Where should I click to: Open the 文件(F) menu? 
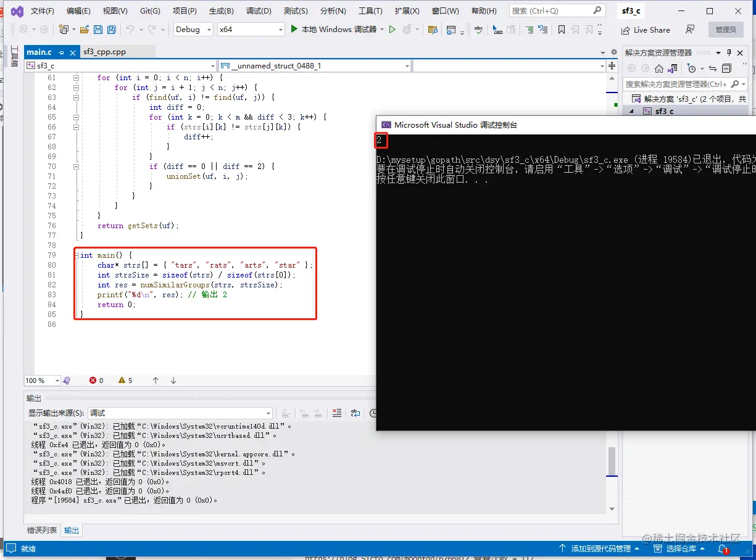43,11
